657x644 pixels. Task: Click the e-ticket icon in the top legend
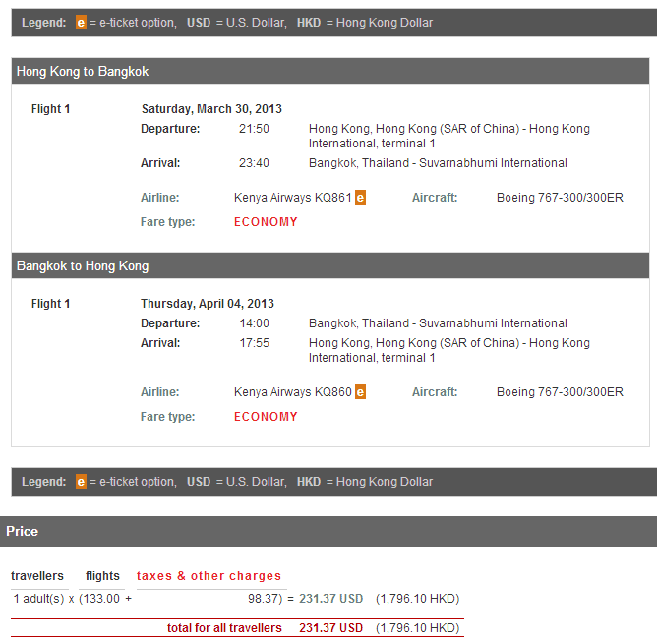point(81,23)
